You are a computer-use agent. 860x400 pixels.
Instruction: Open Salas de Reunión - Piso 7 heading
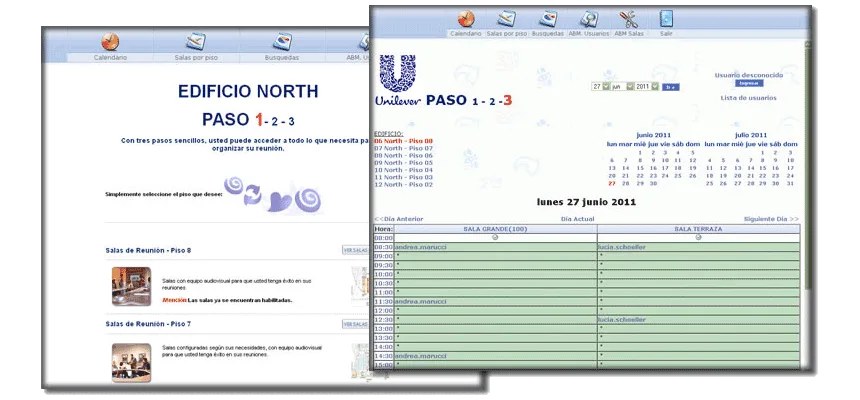[x=148, y=324]
